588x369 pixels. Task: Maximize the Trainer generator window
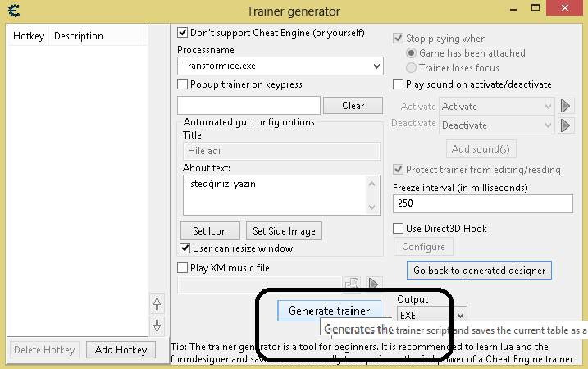click(x=536, y=8)
